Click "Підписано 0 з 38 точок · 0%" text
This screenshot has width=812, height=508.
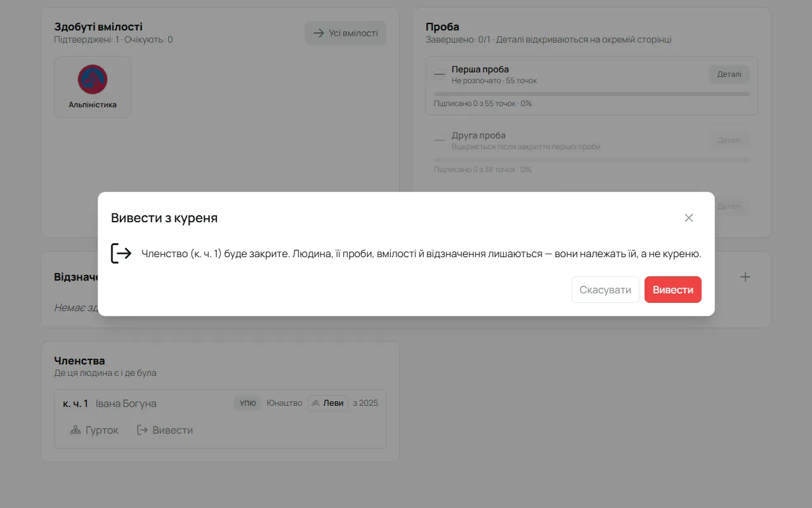(x=483, y=170)
